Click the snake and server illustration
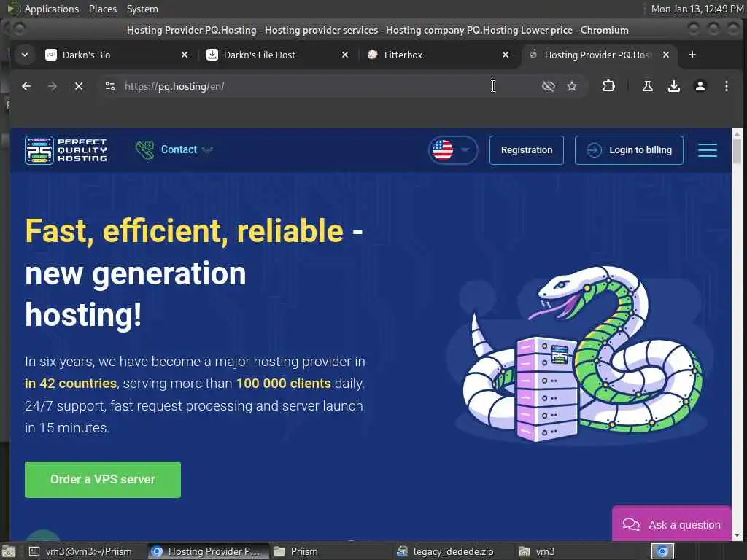 point(581,355)
